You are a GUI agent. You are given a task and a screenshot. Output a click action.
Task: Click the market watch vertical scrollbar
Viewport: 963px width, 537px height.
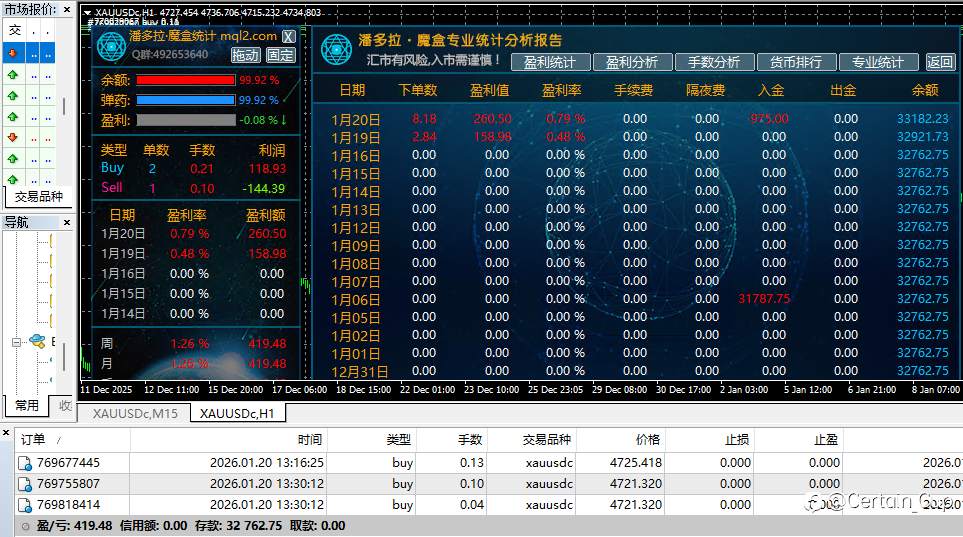pyautogui.click(x=64, y=106)
